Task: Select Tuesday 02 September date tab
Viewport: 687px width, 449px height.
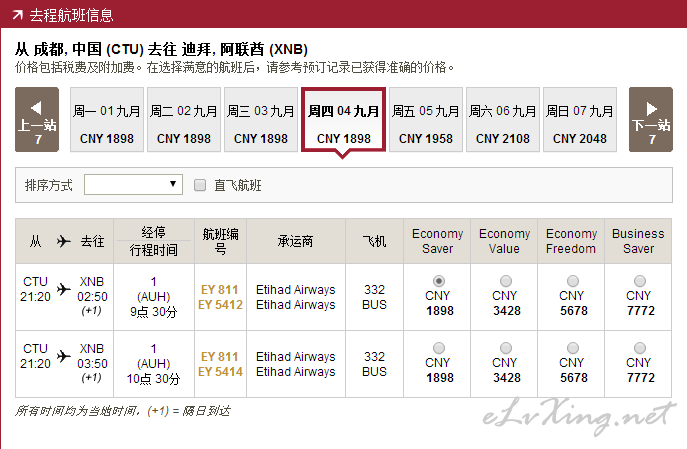Action: (184, 120)
